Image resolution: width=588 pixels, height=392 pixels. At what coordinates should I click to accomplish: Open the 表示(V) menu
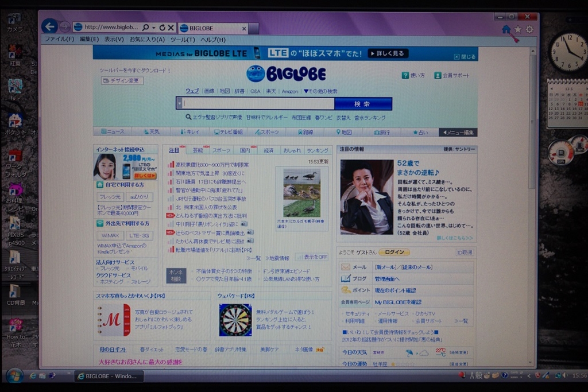click(114, 40)
